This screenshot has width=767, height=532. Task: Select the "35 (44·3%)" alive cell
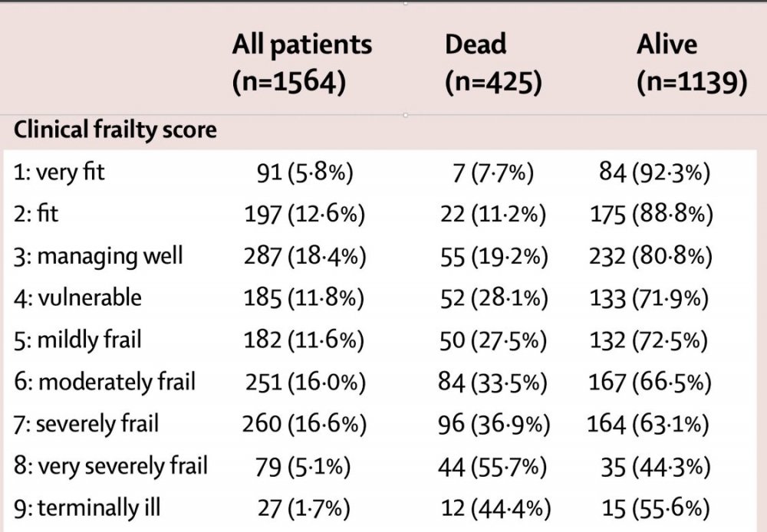click(656, 465)
